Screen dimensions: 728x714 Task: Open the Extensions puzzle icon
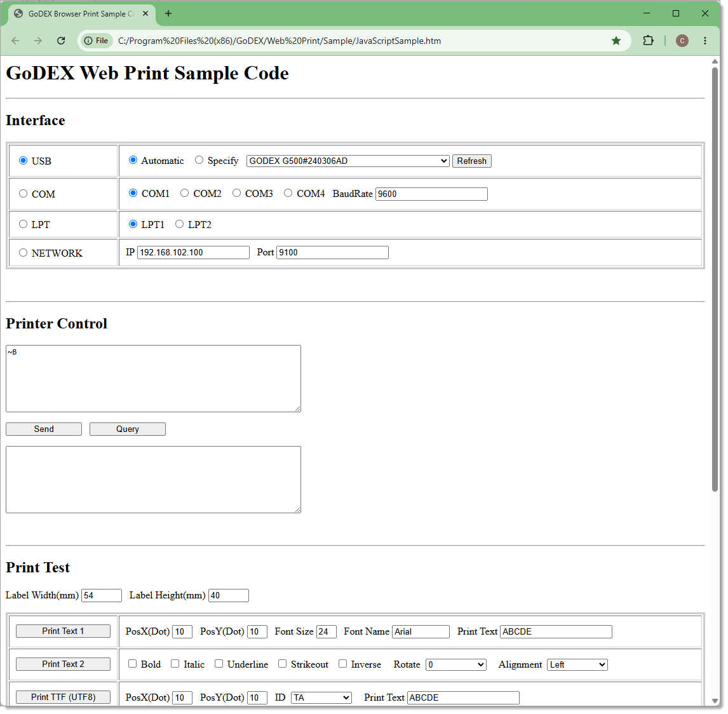coord(648,41)
